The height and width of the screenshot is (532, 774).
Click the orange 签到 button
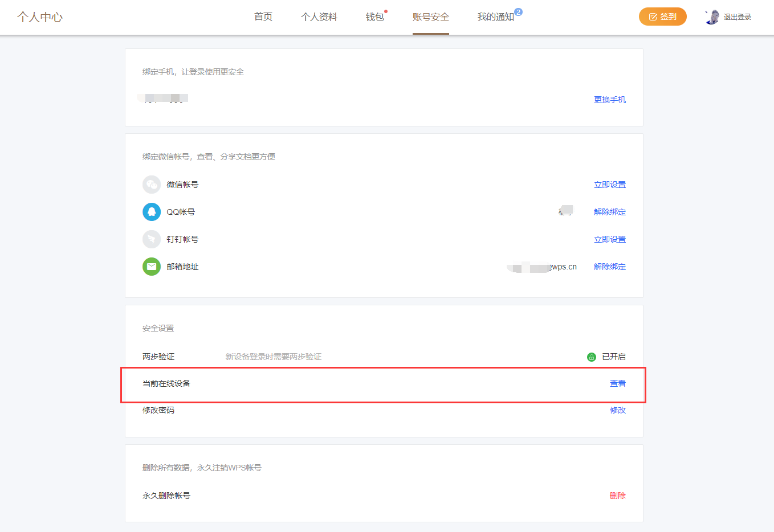click(x=663, y=17)
